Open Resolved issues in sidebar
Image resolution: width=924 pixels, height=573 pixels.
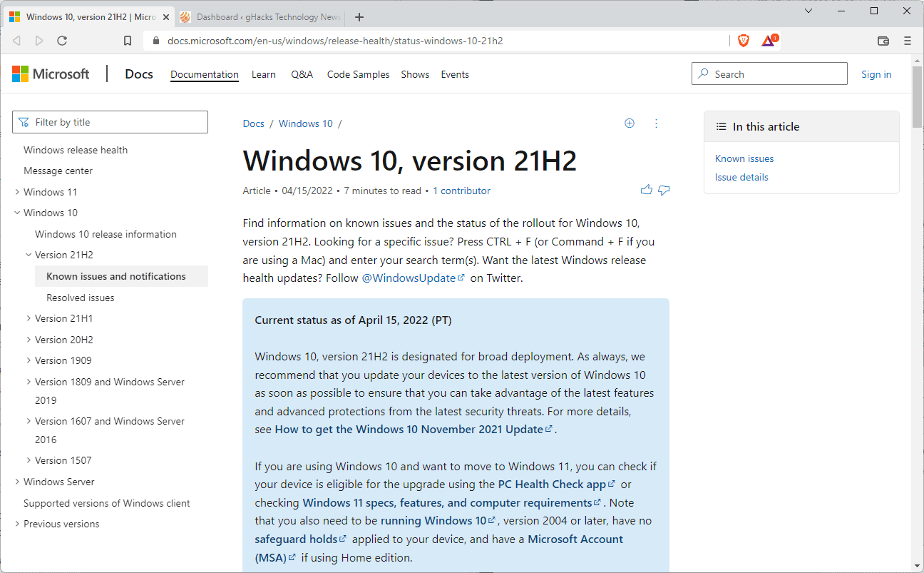81,298
